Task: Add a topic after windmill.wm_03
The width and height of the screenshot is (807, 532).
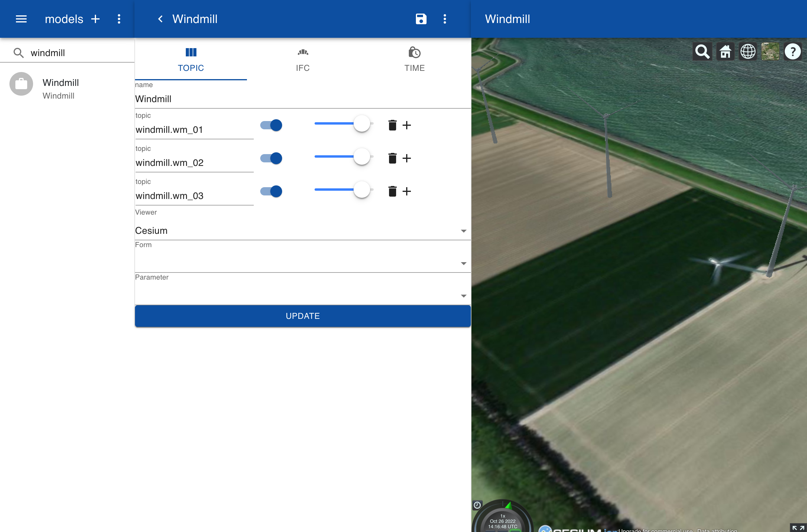Action: (x=406, y=191)
